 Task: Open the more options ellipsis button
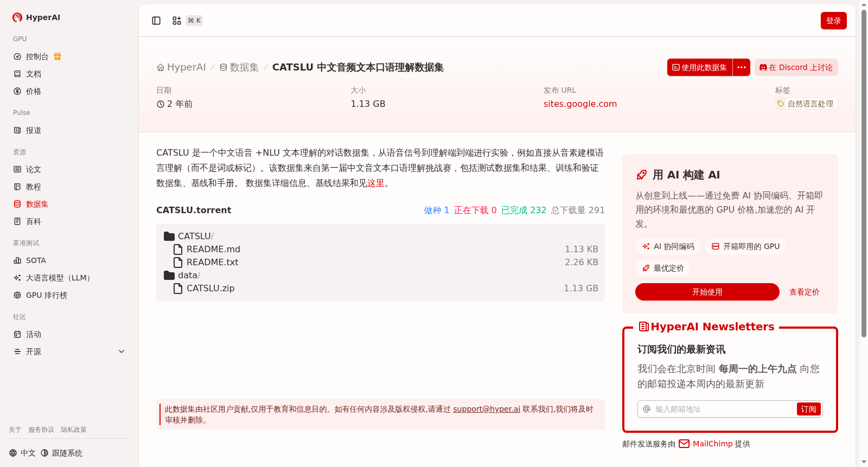coord(742,67)
